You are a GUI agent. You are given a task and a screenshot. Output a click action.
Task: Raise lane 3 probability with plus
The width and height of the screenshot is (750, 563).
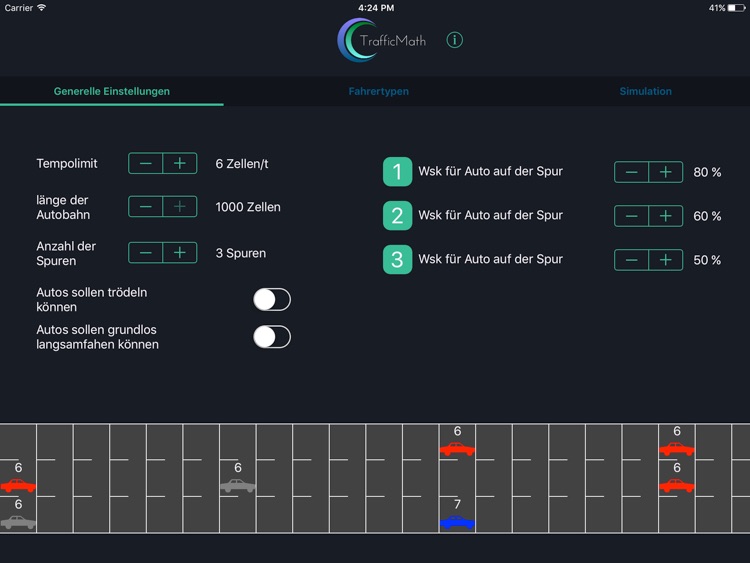[x=666, y=260]
